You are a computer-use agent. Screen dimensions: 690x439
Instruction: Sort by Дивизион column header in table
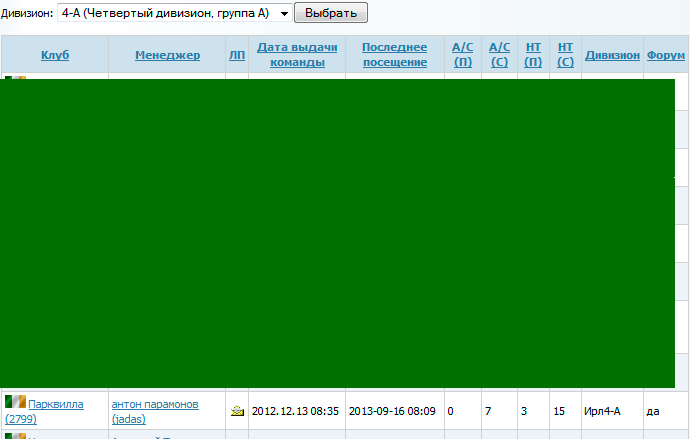coord(612,55)
